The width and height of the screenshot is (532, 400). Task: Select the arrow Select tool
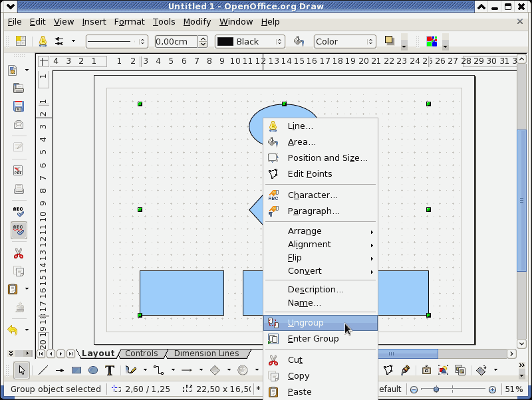click(22, 370)
